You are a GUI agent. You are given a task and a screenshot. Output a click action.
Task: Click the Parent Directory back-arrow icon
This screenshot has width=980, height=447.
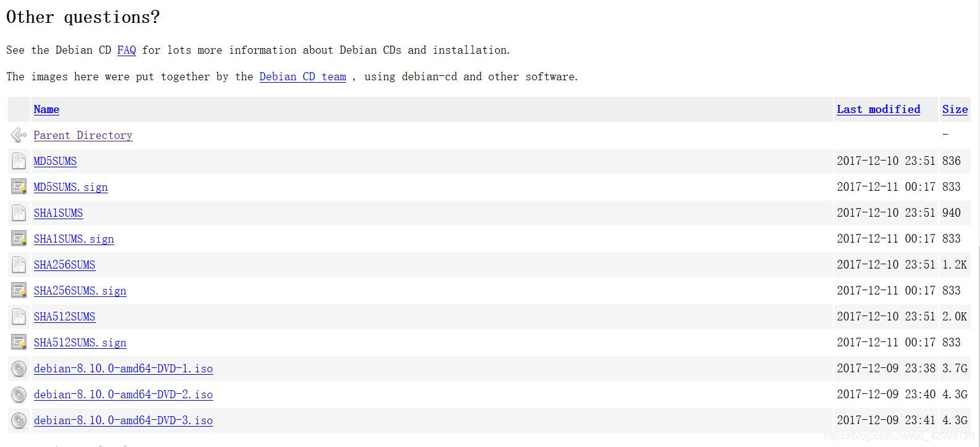19,135
